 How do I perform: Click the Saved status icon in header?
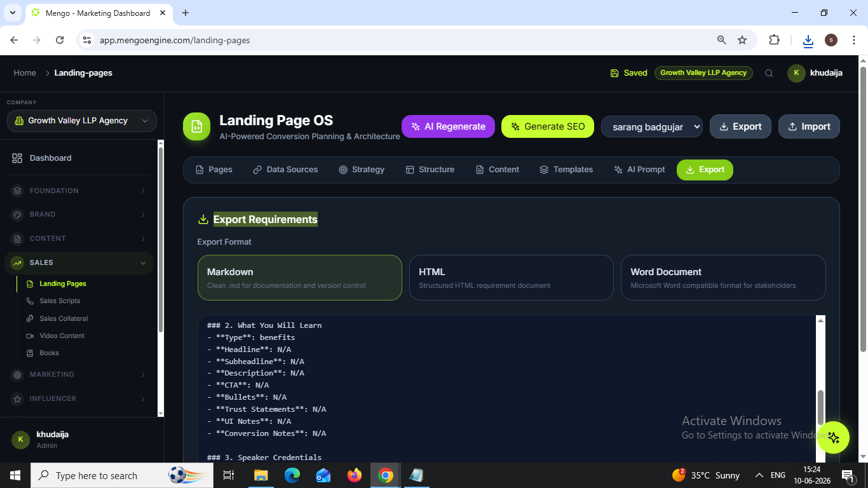point(614,73)
